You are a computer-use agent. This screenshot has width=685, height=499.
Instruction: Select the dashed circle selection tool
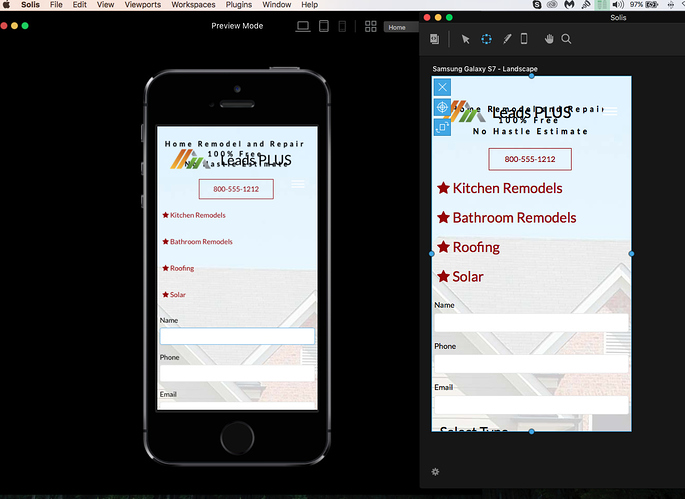tap(486, 39)
